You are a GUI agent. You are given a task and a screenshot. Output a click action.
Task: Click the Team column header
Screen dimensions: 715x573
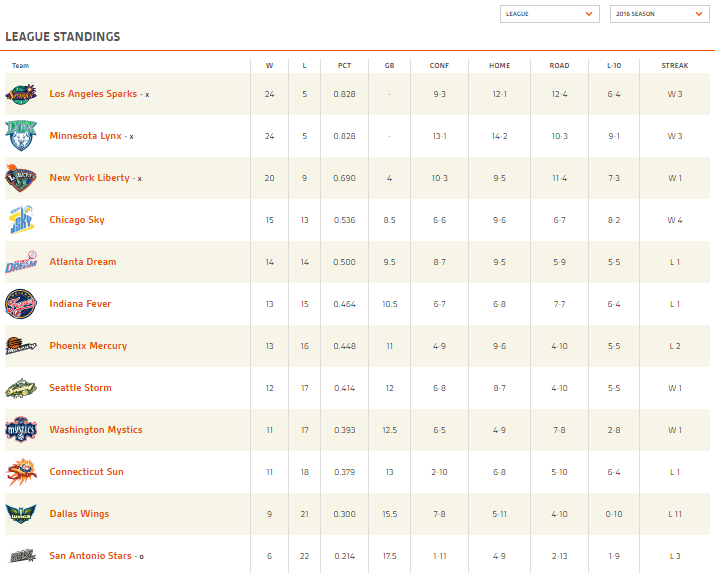click(x=21, y=66)
